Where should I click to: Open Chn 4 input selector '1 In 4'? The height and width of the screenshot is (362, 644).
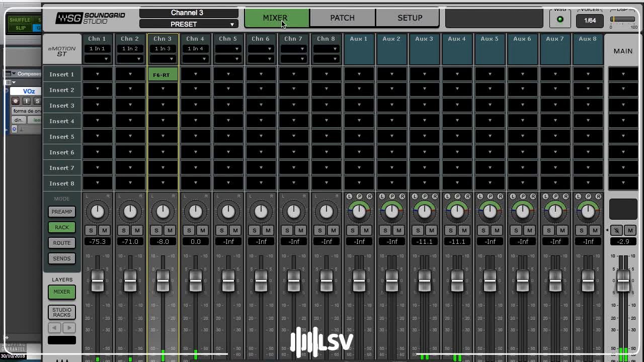tap(195, 48)
